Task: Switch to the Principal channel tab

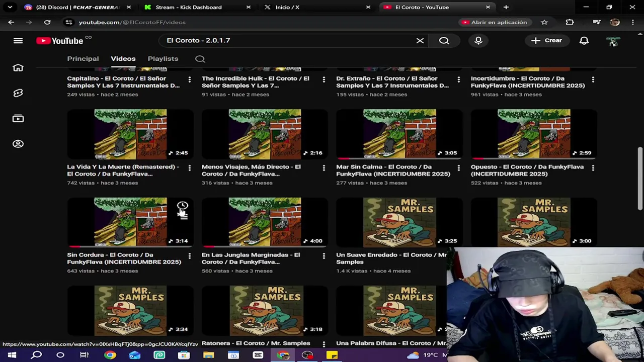Action: pyautogui.click(x=83, y=59)
